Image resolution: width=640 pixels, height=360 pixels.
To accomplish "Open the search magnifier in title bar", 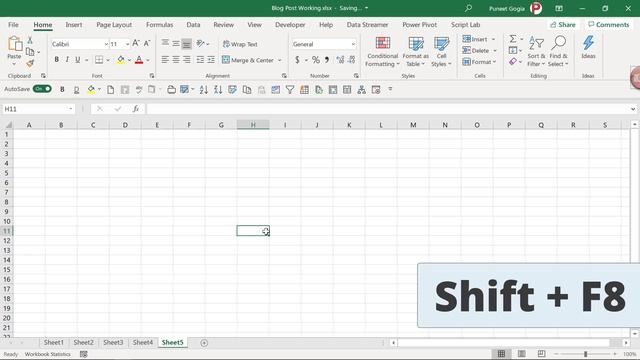I will [x=469, y=8].
